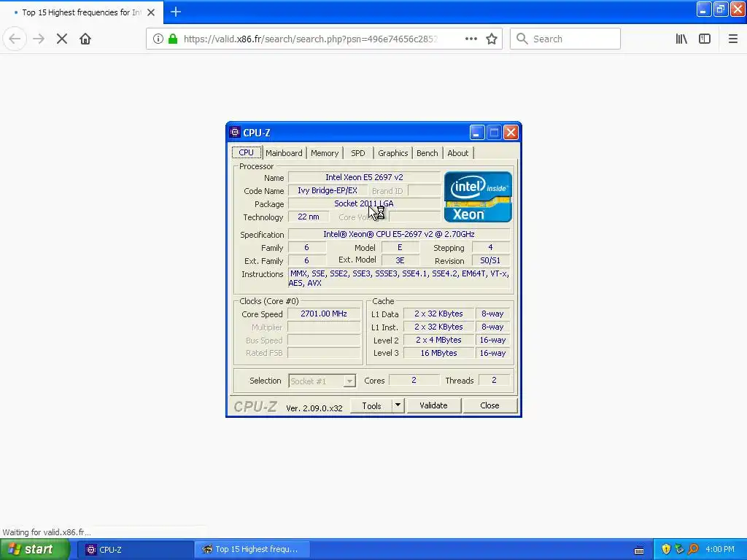Click the Firefox Search field
747x560 pixels.
click(565, 39)
